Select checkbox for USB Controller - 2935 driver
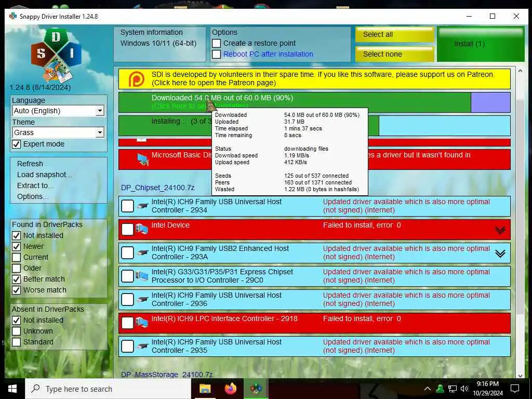The width and height of the screenshot is (532, 399). [x=128, y=347]
